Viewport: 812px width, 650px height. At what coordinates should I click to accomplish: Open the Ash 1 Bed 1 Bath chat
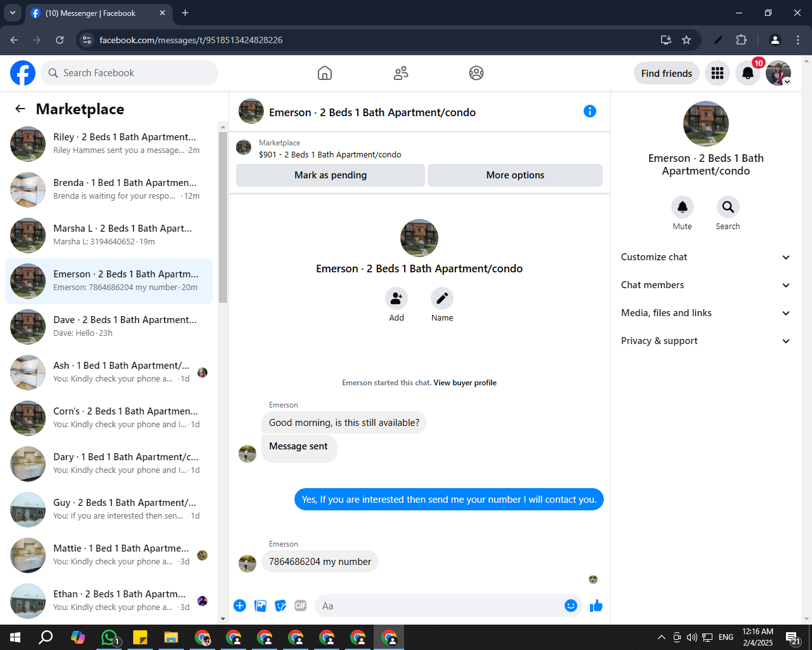108,373
